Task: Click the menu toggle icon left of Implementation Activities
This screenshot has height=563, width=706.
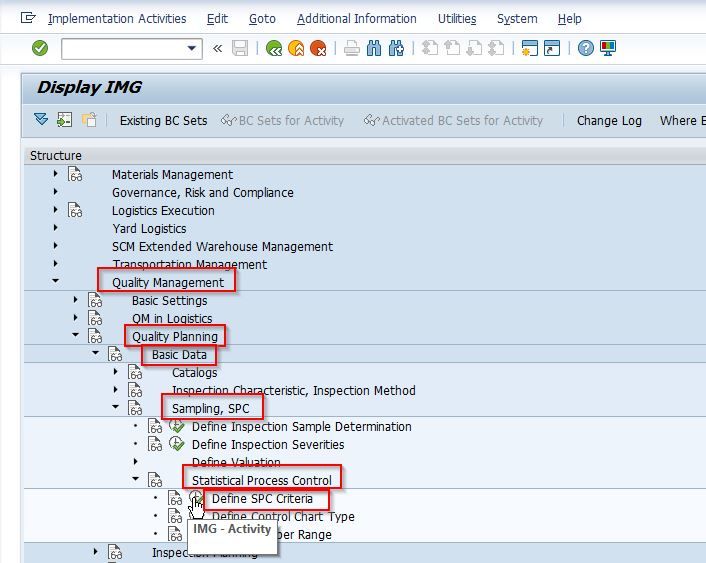Action: (x=28, y=18)
